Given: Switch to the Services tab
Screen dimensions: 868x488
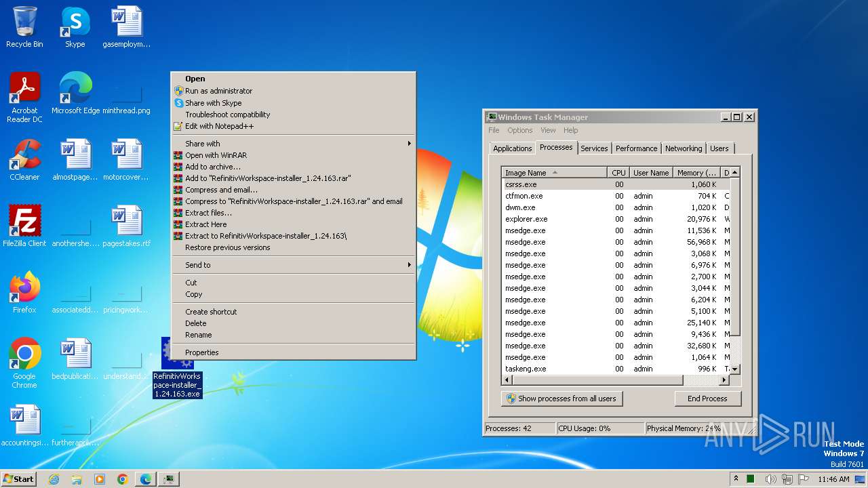Looking at the screenshot, I should click(594, 148).
